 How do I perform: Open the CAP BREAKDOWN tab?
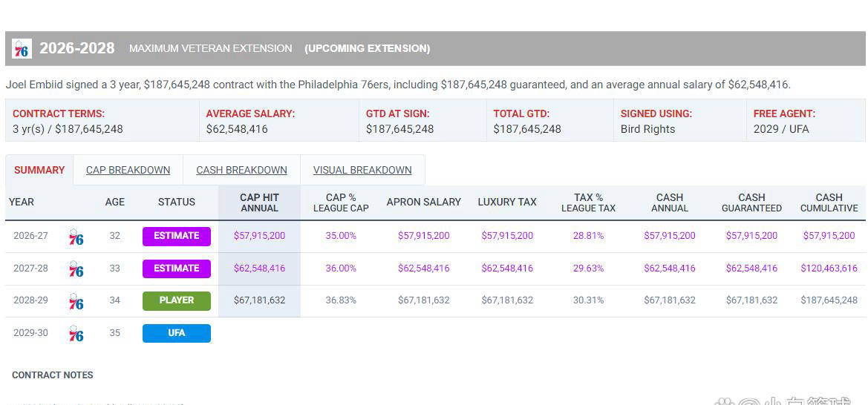click(x=128, y=170)
